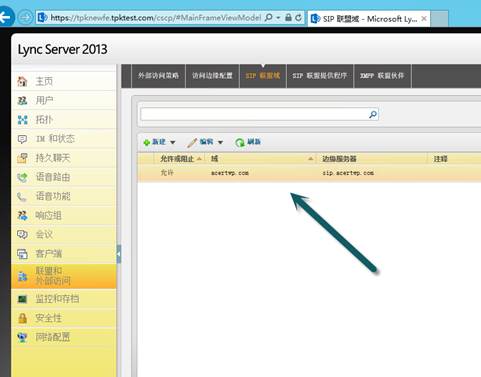The image size is (481, 377).
Task: Switch to the 外部访问策略 tab
Action: [158, 76]
